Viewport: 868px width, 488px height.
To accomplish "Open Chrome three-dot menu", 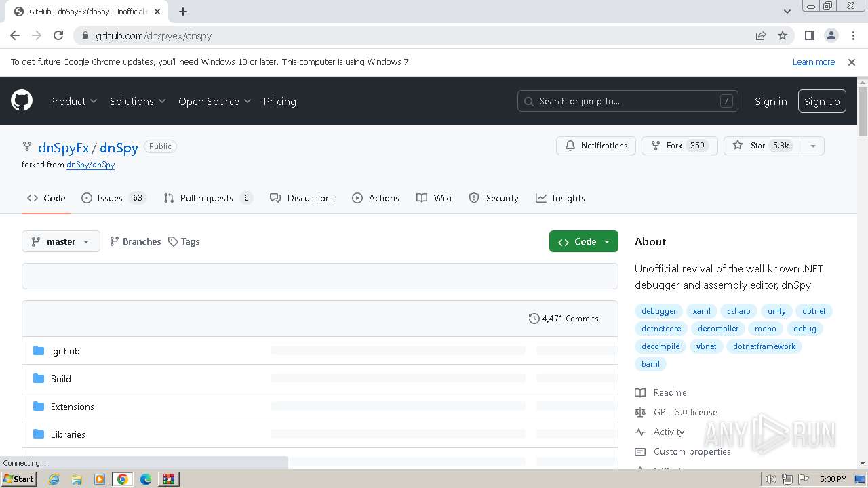I will pyautogui.click(x=852, y=35).
